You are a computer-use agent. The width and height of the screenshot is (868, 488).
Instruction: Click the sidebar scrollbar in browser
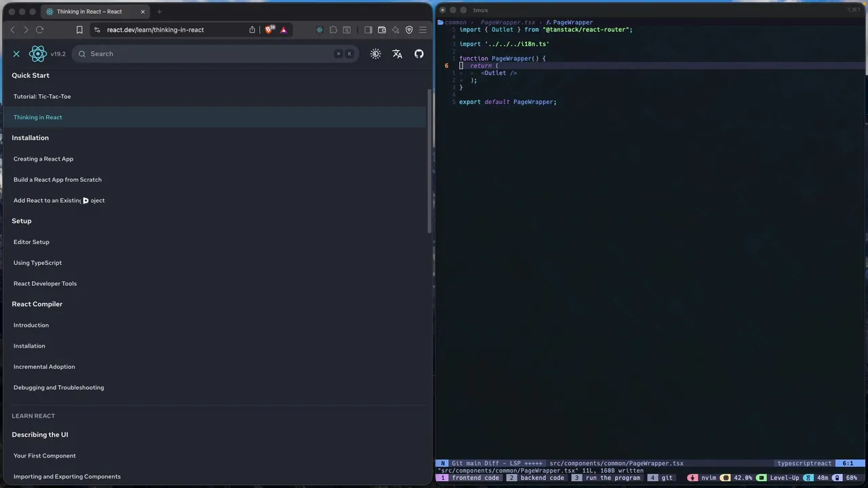(429, 161)
